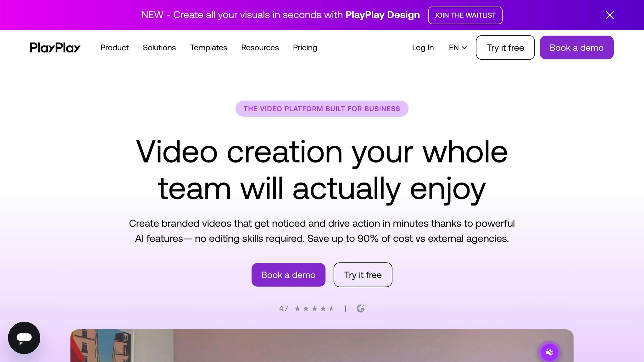
Task: Open the Solutions menu
Action: pos(159,47)
